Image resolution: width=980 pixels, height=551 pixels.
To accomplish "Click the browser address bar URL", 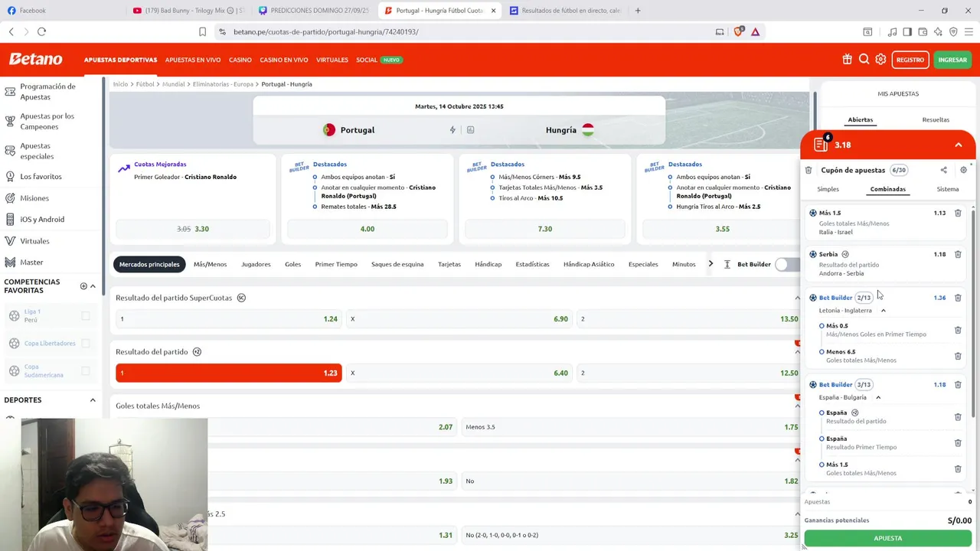I will pyautogui.click(x=325, y=31).
